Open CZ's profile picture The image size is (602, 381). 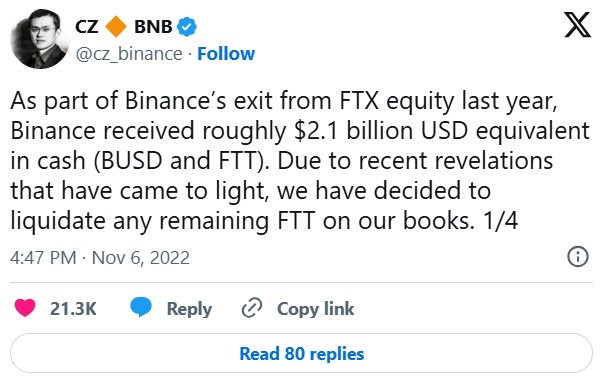pyautogui.click(x=40, y=39)
